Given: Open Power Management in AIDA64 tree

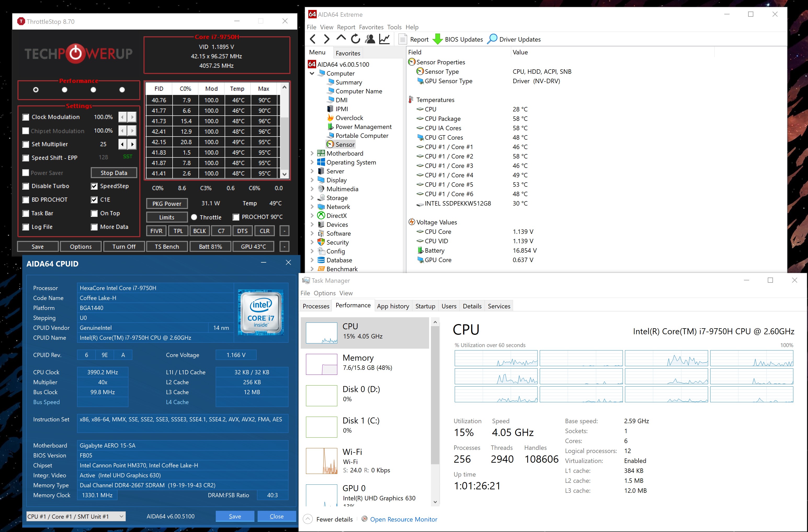Looking at the screenshot, I should (363, 127).
